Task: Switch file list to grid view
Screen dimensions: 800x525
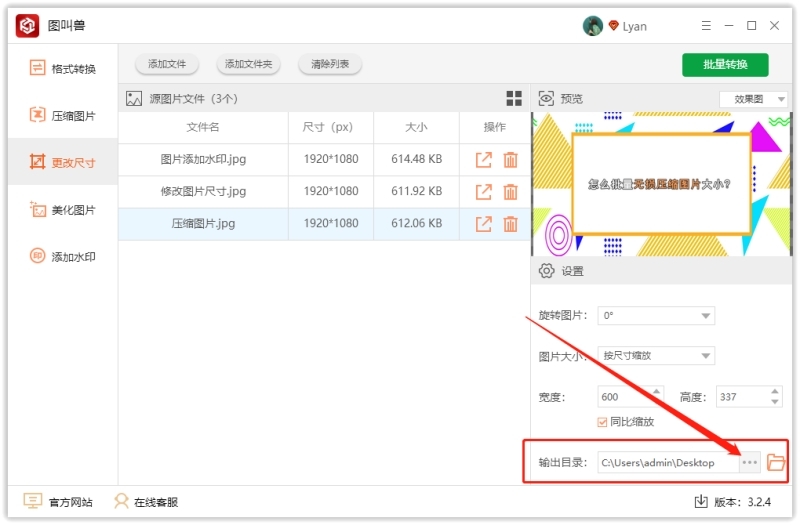Action: [514, 98]
